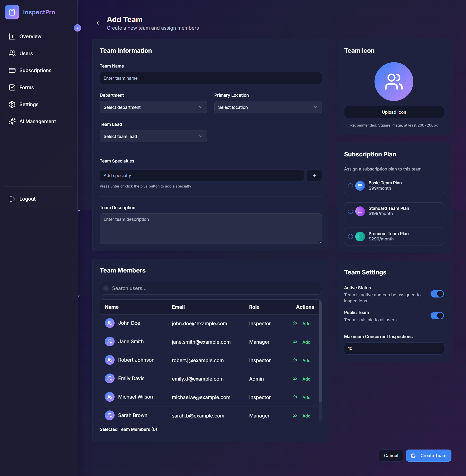Click the Team Description text area
The image size is (466, 476).
tap(210, 229)
